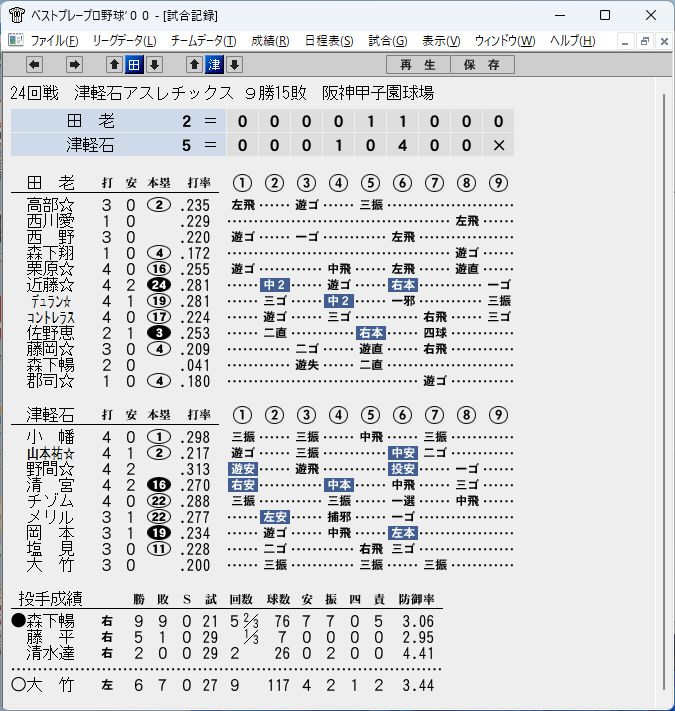Open the 成績(R) menu
This screenshot has width=675, height=711.
click(270, 41)
